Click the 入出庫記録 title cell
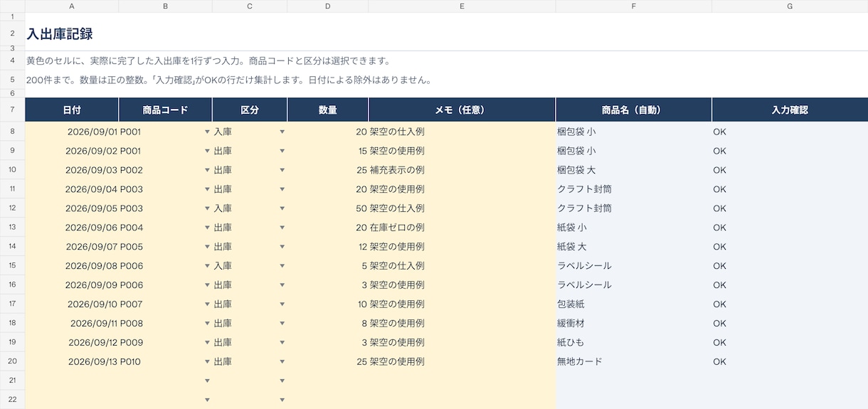The width and height of the screenshot is (868, 409). tap(60, 34)
